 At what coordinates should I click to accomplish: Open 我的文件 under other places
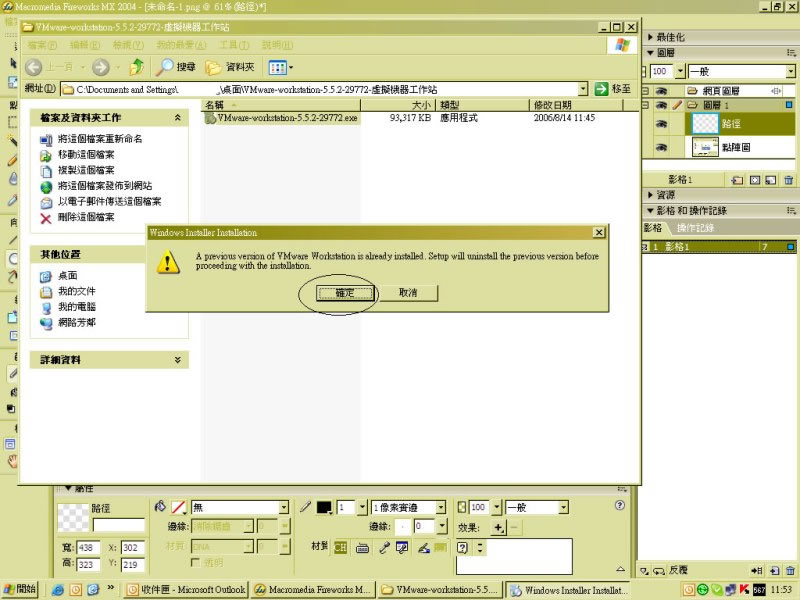click(x=77, y=291)
